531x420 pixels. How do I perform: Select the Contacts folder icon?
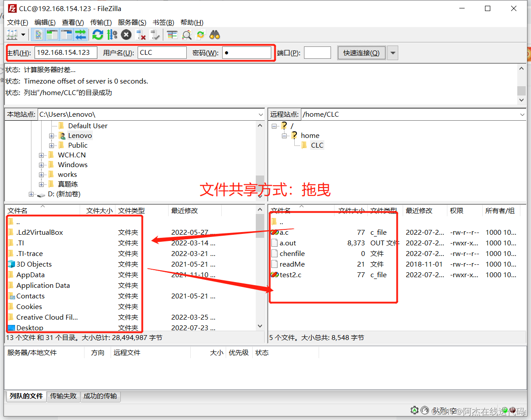tap(11, 296)
